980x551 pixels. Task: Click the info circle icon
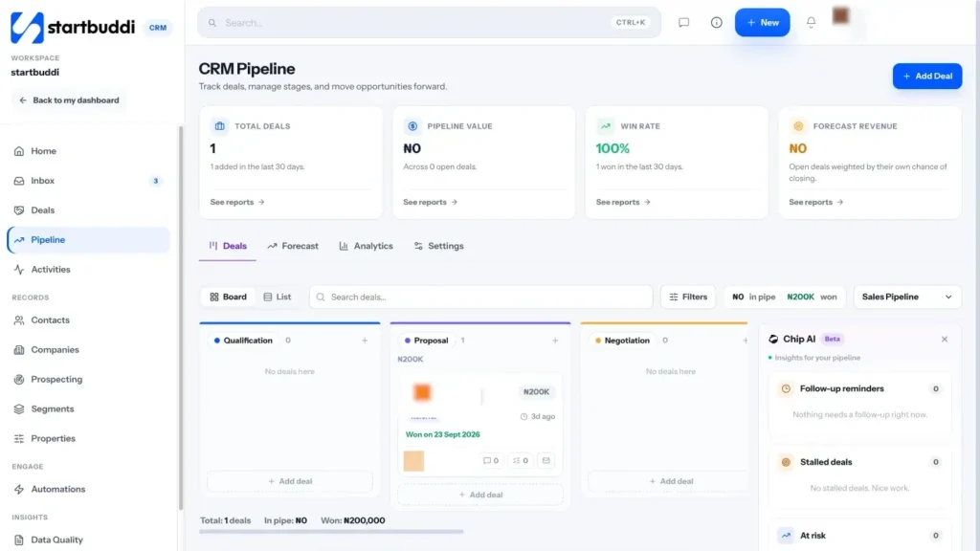coord(716,23)
